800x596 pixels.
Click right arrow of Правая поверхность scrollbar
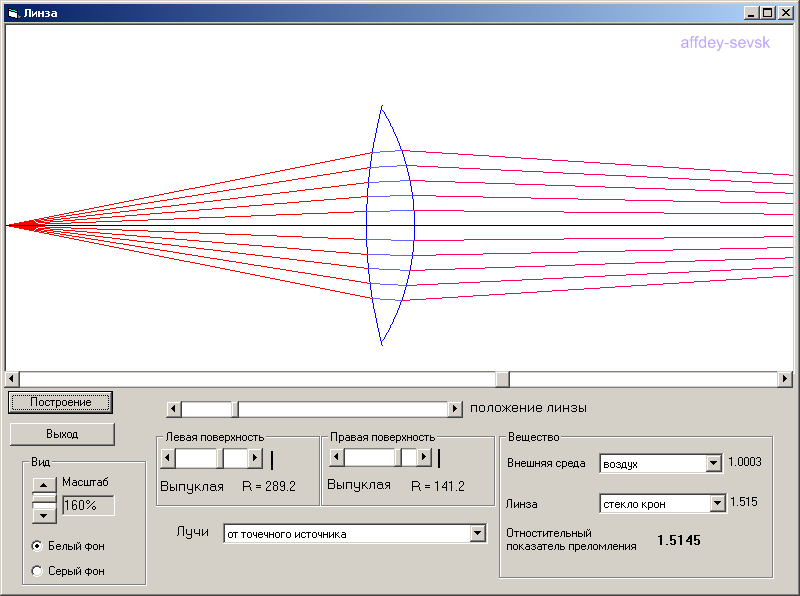pos(424,458)
